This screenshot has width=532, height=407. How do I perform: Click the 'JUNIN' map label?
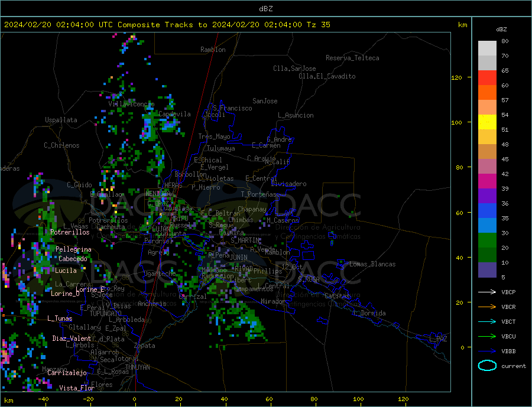(239, 258)
